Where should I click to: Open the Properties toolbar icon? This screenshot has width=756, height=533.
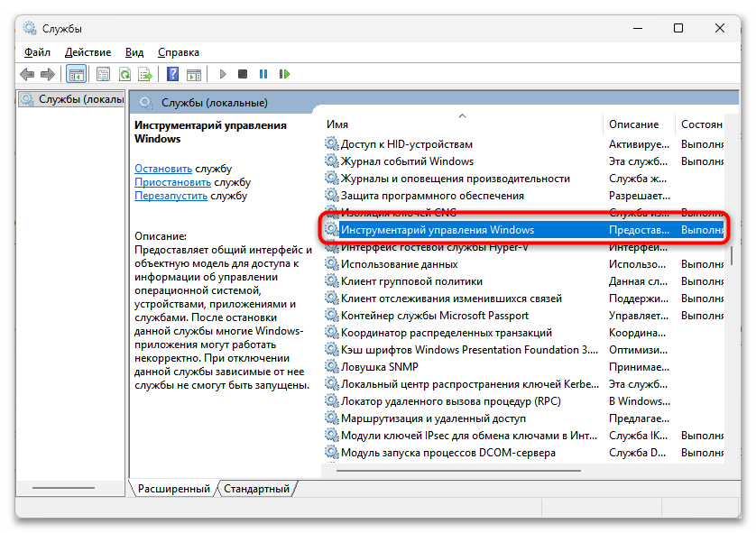click(103, 74)
